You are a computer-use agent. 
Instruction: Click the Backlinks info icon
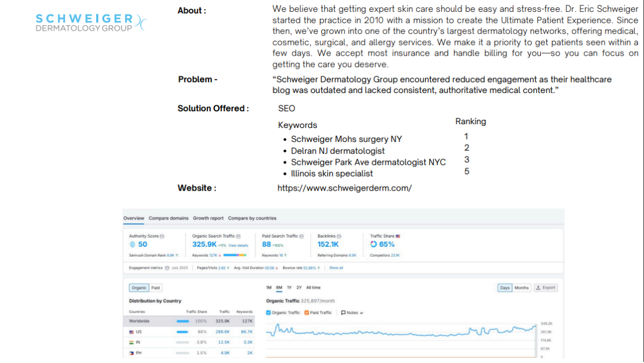pos(339,237)
